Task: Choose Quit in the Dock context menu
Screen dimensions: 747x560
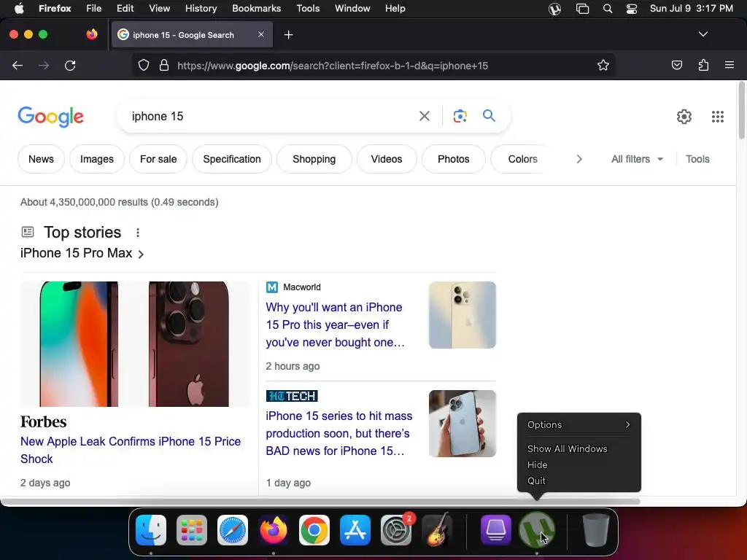Action: point(536,481)
